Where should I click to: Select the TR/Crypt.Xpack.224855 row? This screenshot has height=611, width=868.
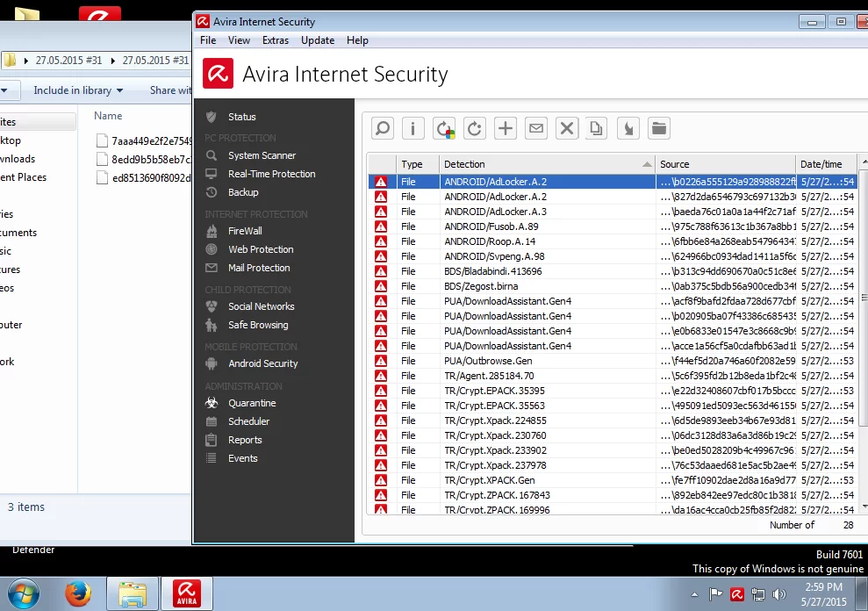pyautogui.click(x=613, y=421)
